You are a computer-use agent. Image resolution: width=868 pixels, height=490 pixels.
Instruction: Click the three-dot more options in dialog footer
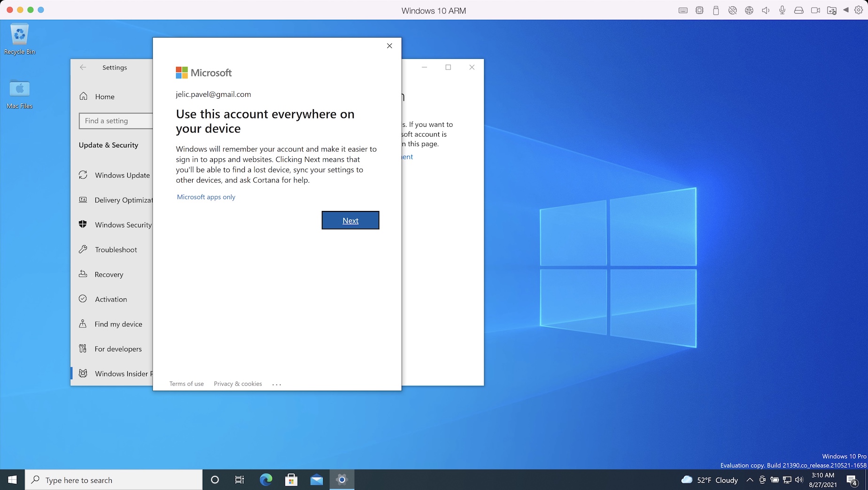(277, 384)
